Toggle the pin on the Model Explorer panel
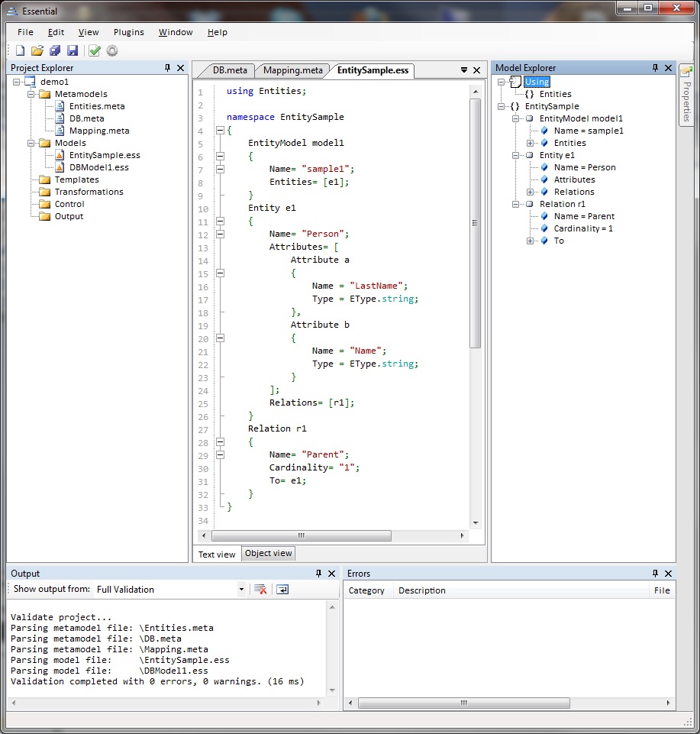700x734 pixels. tap(655, 68)
